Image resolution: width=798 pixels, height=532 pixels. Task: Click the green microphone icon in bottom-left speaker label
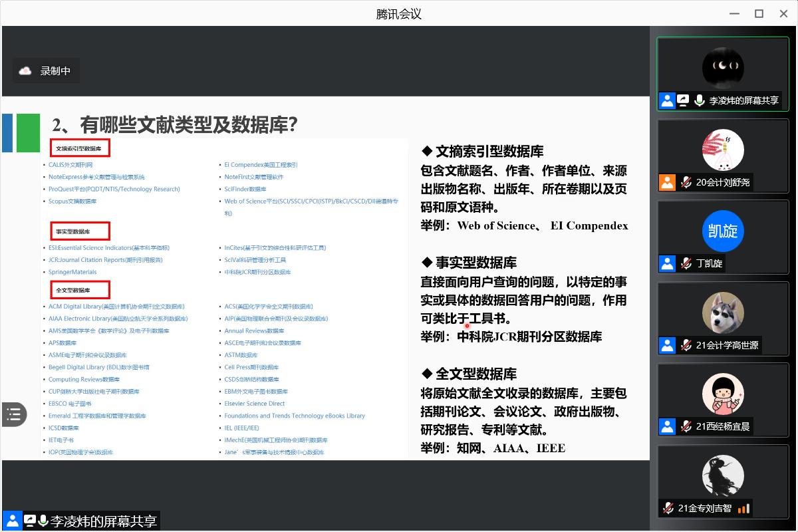[x=43, y=521]
